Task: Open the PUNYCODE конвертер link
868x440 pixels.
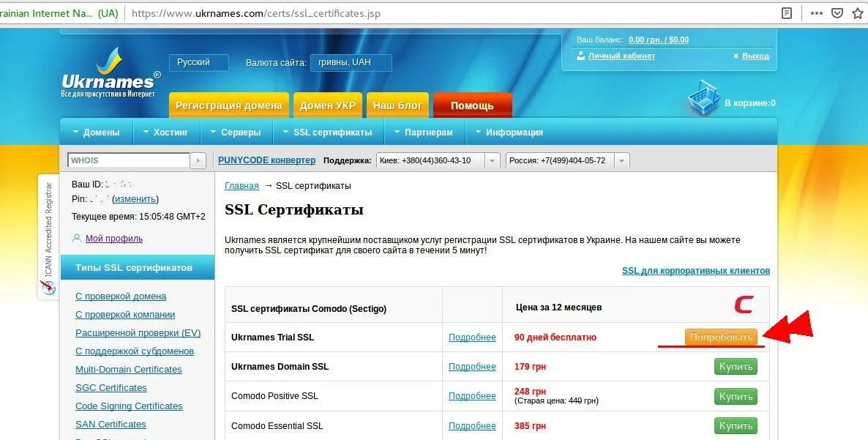Action: click(267, 160)
